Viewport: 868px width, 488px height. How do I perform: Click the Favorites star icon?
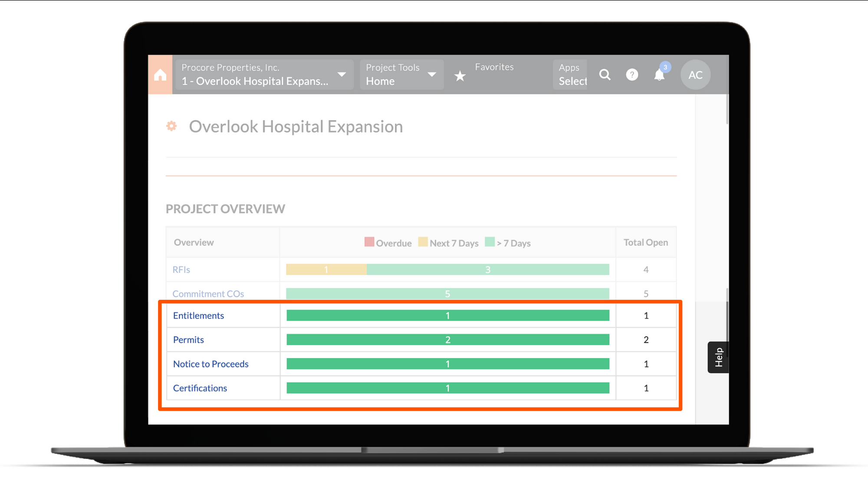pos(460,76)
